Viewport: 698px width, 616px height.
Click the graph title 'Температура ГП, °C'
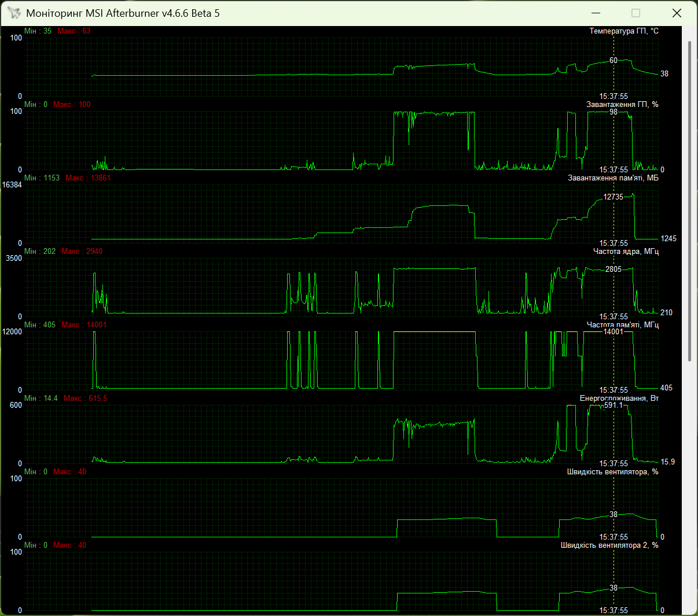pyautogui.click(x=624, y=31)
